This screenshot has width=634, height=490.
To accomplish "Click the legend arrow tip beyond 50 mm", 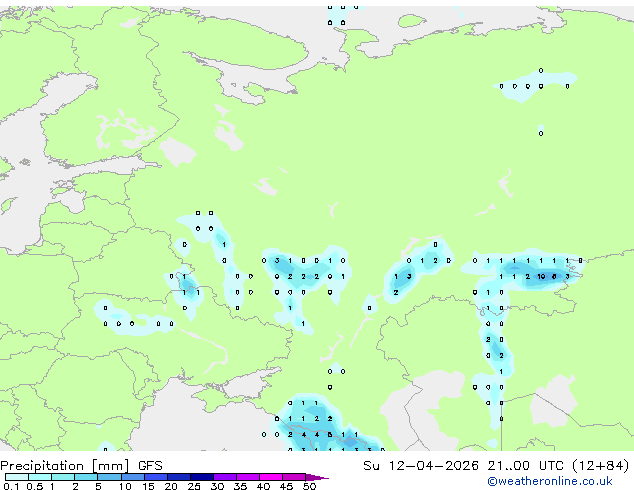I will 317,477.
